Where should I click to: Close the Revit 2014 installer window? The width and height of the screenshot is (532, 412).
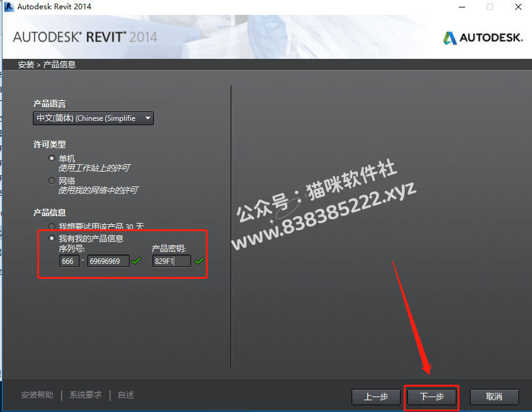point(518,7)
